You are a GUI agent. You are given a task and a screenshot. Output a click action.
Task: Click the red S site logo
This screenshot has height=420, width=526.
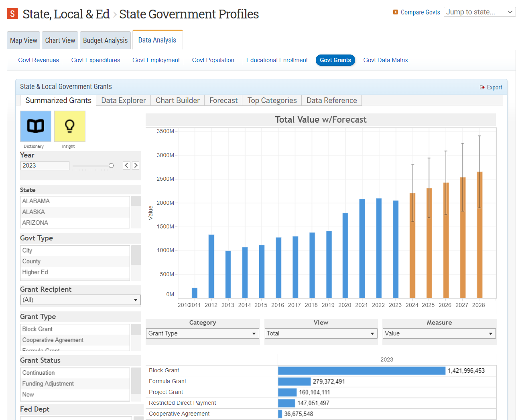coord(12,13)
